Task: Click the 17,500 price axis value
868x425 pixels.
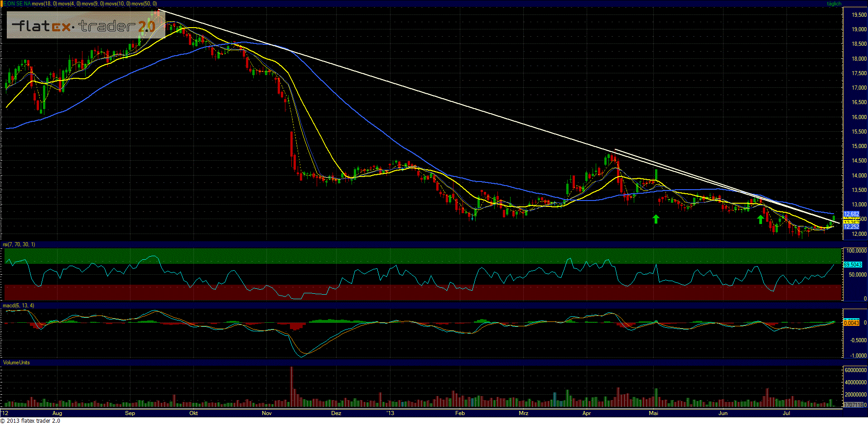Action: 859,73
